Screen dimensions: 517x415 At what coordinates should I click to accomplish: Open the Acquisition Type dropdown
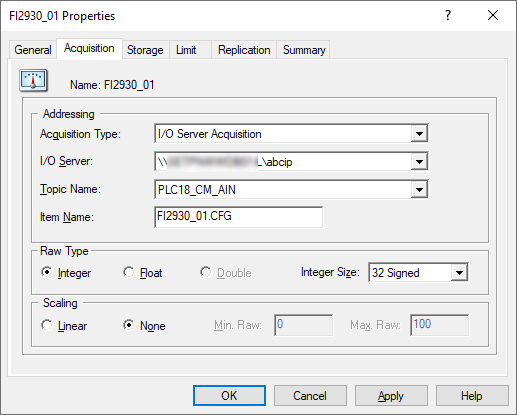[419, 134]
